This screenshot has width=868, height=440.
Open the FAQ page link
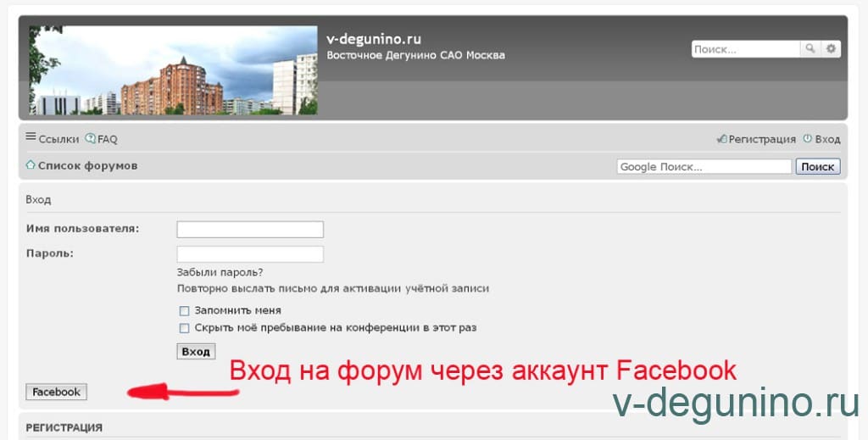pyautogui.click(x=108, y=139)
